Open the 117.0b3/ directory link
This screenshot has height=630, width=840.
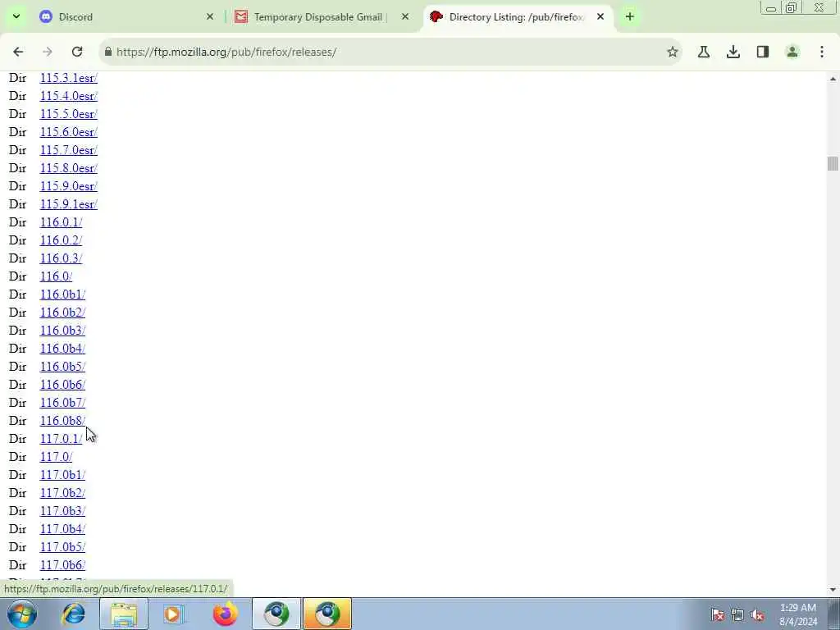pyautogui.click(x=62, y=511)
